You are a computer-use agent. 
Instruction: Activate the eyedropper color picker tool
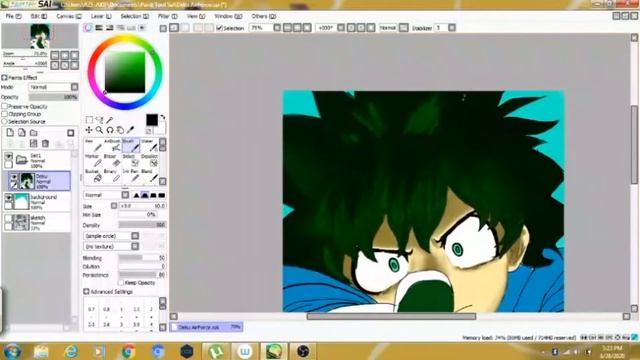point(130,130)
